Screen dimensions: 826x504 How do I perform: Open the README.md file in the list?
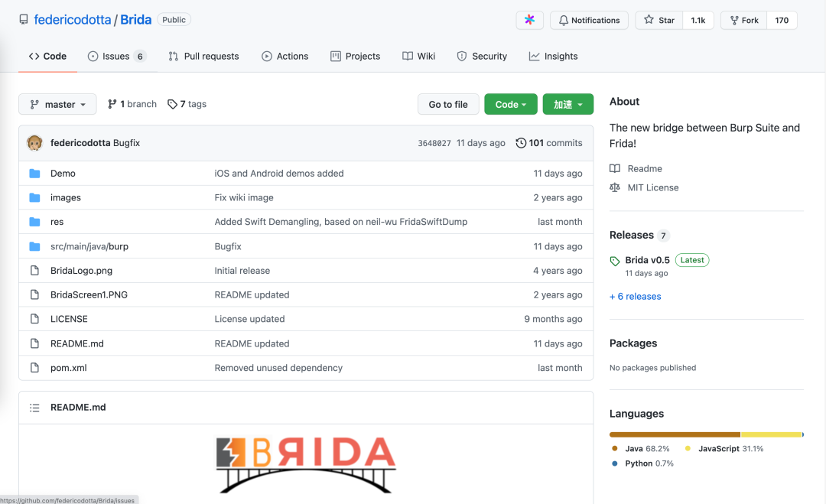coord(77,343)
